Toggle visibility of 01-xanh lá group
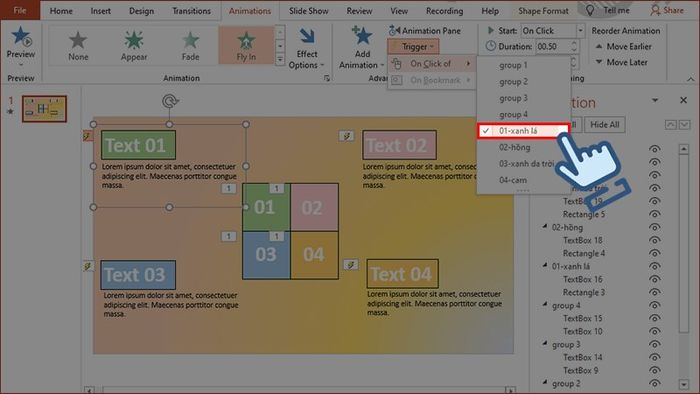 [654, 266]
